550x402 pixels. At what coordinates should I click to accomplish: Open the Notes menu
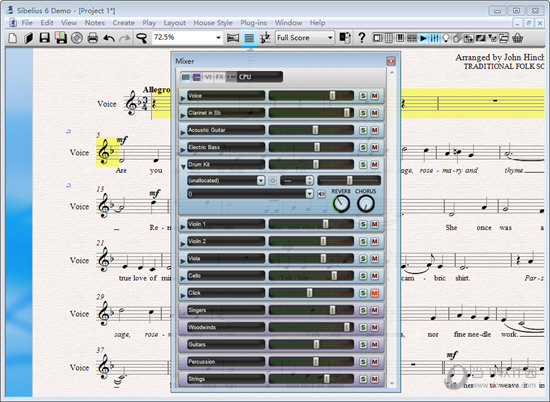[x=95, y=23]
